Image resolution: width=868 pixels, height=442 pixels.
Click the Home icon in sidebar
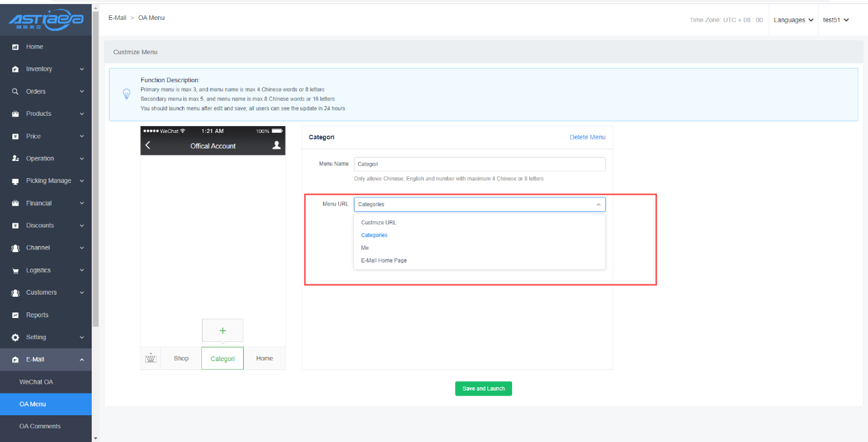[x=15, y=47]
